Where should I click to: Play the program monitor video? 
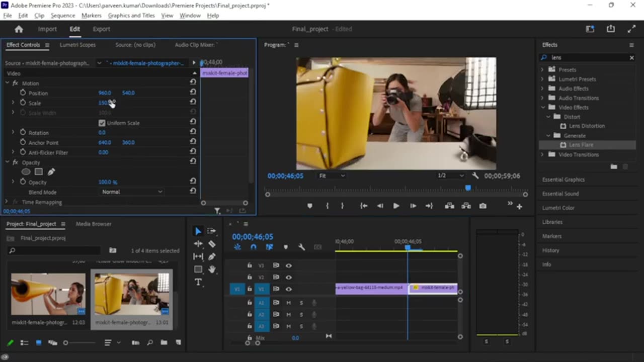(x=396, y=206)
